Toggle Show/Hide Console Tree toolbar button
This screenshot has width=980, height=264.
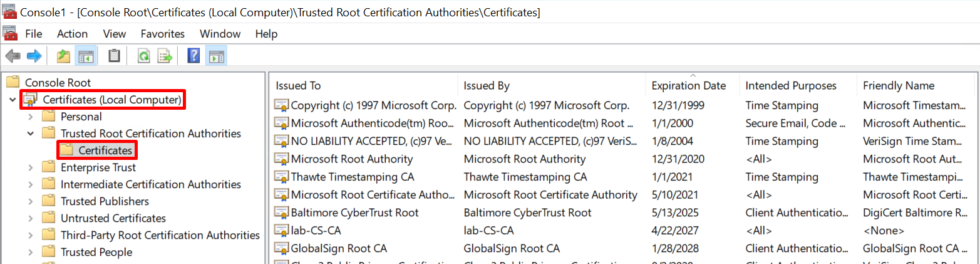tap(85, 56)
